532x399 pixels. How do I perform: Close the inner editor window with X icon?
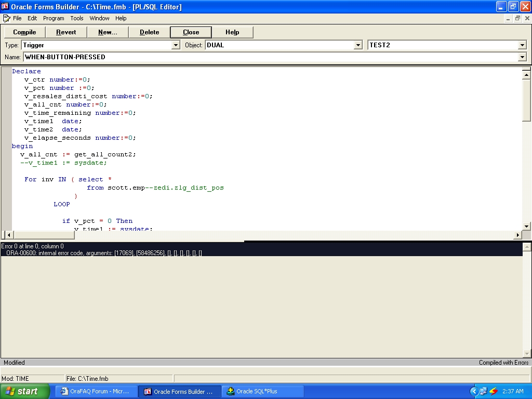[527, 18]
